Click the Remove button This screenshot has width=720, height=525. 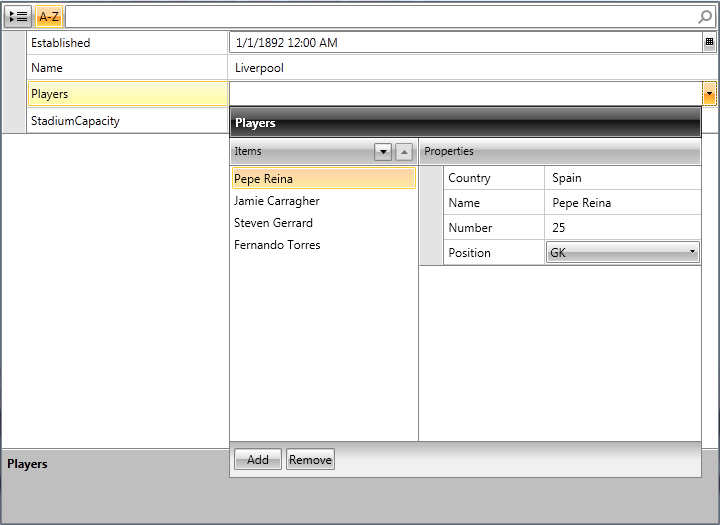(310, 459)
